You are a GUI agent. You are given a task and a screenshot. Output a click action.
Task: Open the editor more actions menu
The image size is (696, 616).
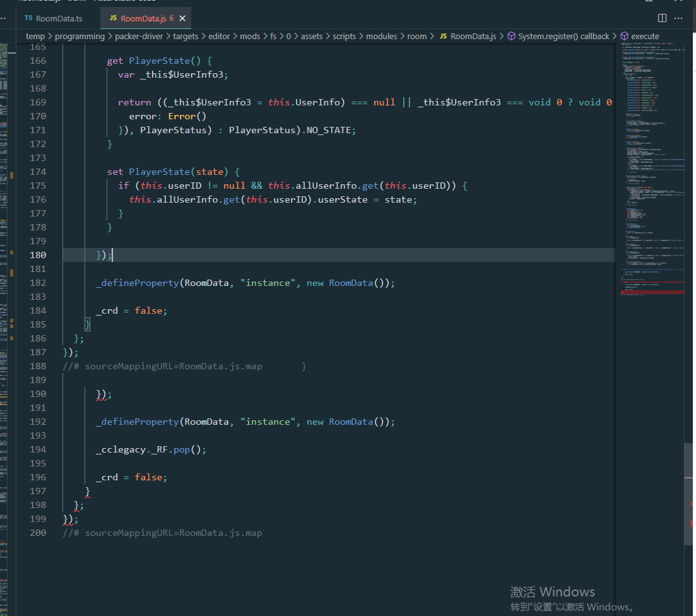(678, 18)
